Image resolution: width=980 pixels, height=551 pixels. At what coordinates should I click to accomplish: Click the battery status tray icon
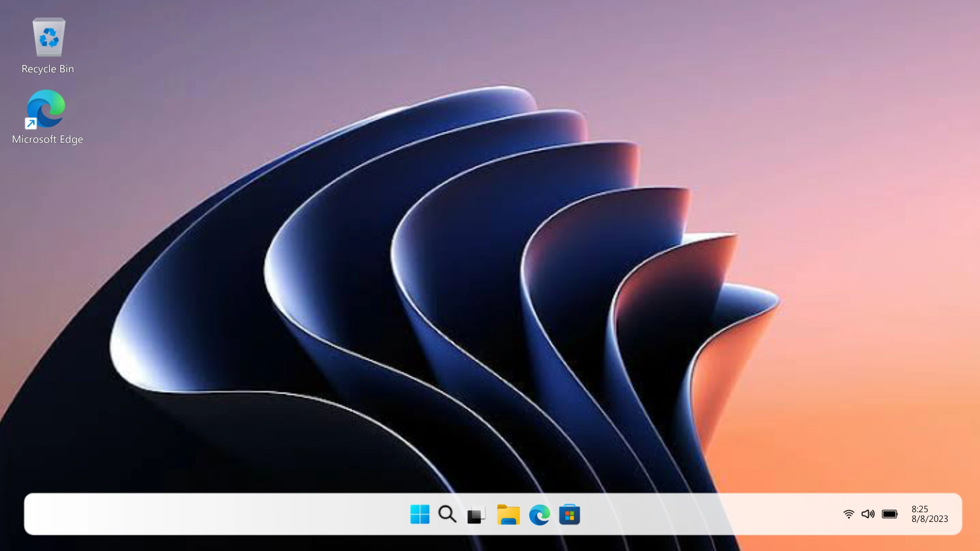[x=890, y=514]
